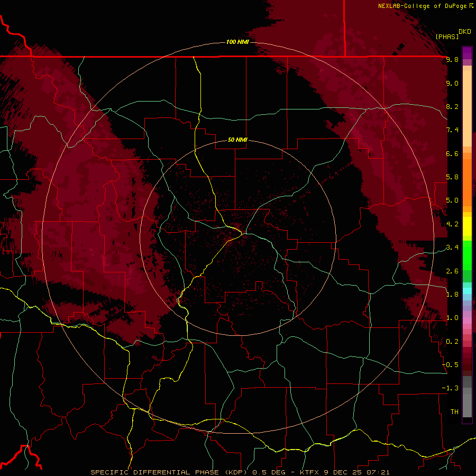Click the DKD label above the color scale
This screenshot has height=476, width=476.
click(465, 32)
